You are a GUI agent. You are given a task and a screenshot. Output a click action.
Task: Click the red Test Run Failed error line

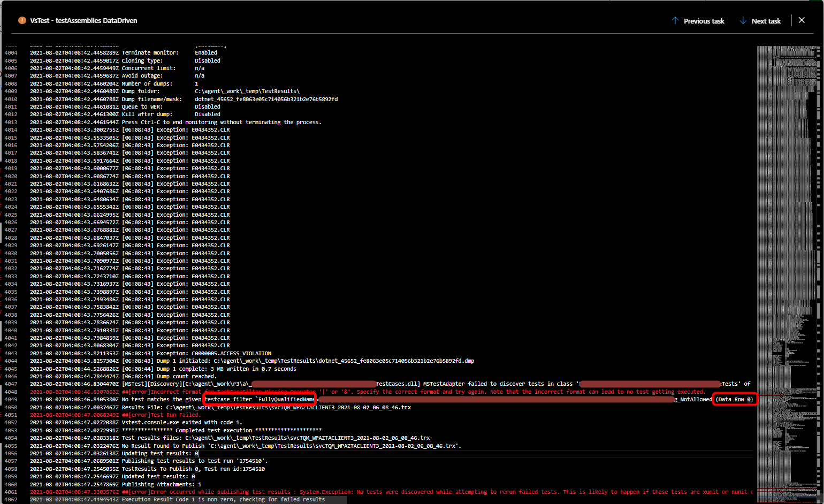point(116,415)
